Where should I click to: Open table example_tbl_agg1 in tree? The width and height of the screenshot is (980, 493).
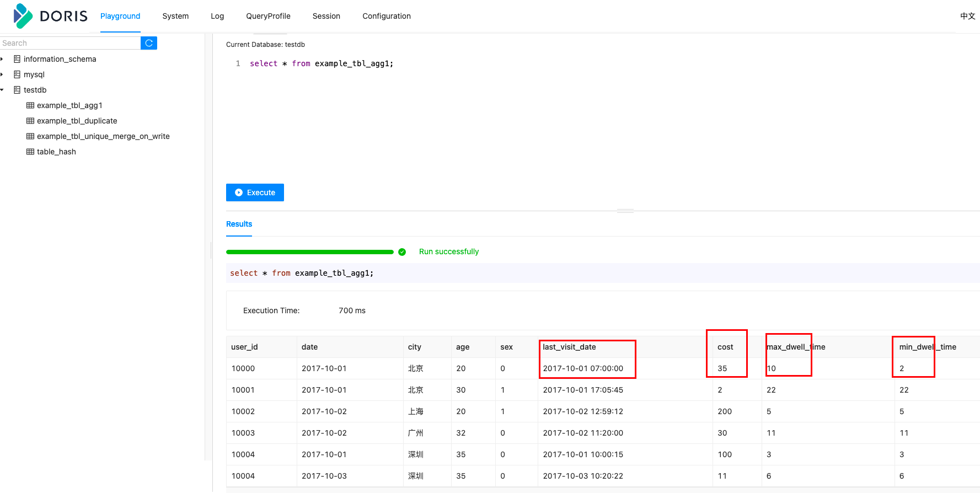coord(69,105)
